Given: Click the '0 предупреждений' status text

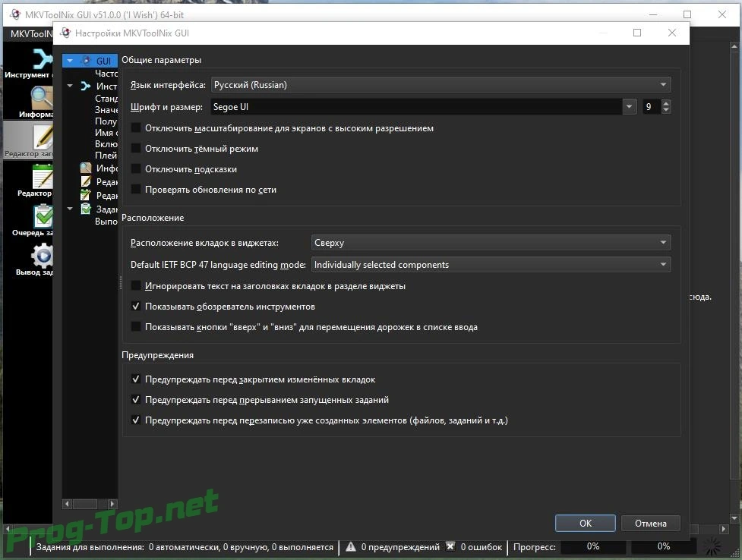Looking at the screenshot, I should click(400, 547).
